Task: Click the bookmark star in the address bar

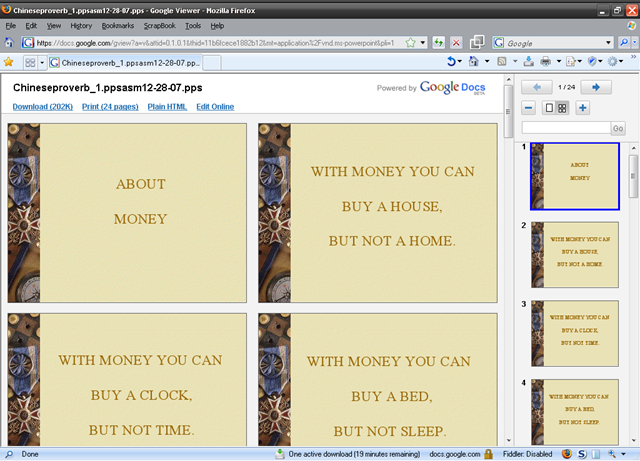Action: pos(411,42)
